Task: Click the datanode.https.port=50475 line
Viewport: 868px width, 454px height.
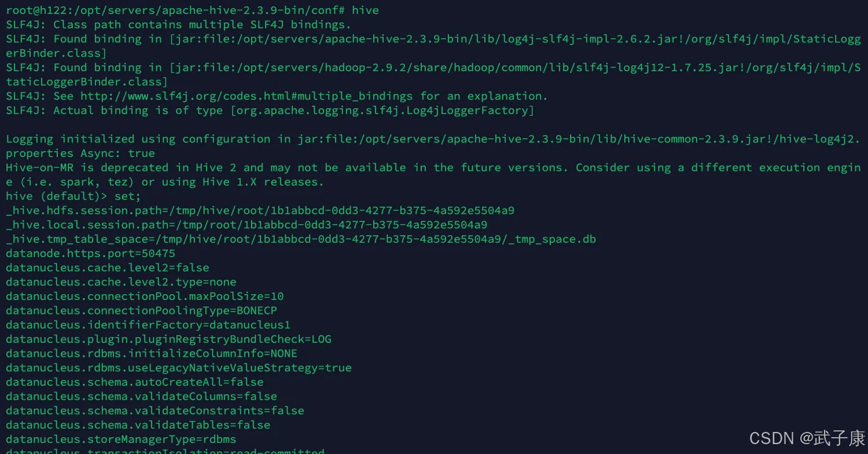Action: pos(90,254)
